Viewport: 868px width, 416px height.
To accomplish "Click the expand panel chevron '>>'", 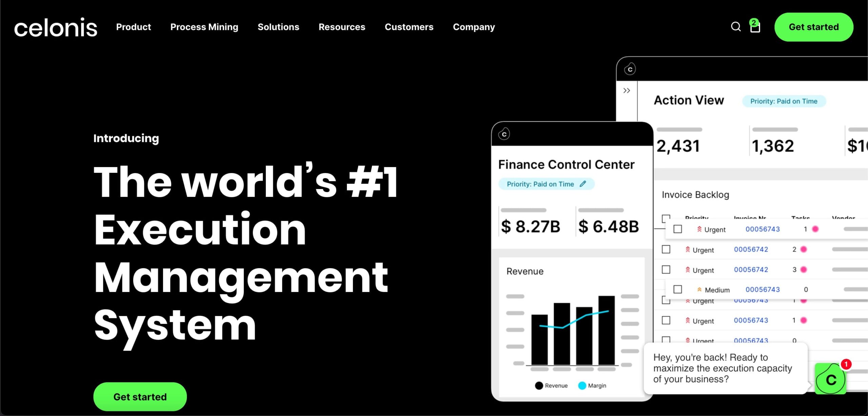I will click(x=626, y=90).
